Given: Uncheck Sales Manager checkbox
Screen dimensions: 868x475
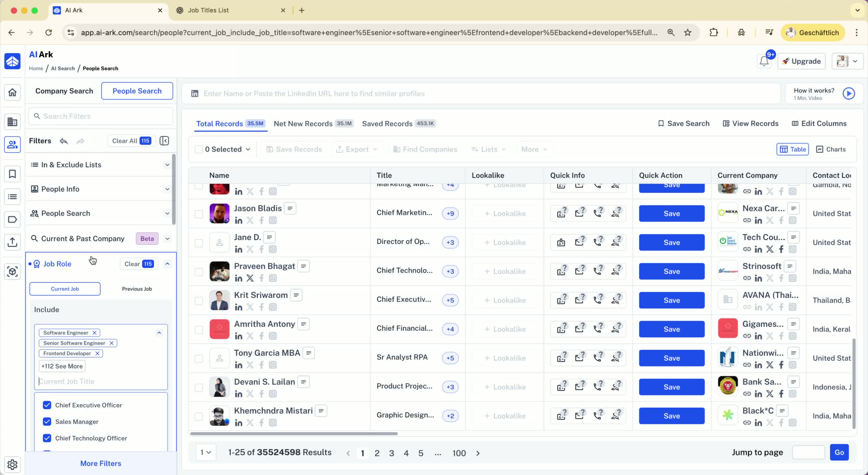Looking at the screenshot, I should (47, 422).
